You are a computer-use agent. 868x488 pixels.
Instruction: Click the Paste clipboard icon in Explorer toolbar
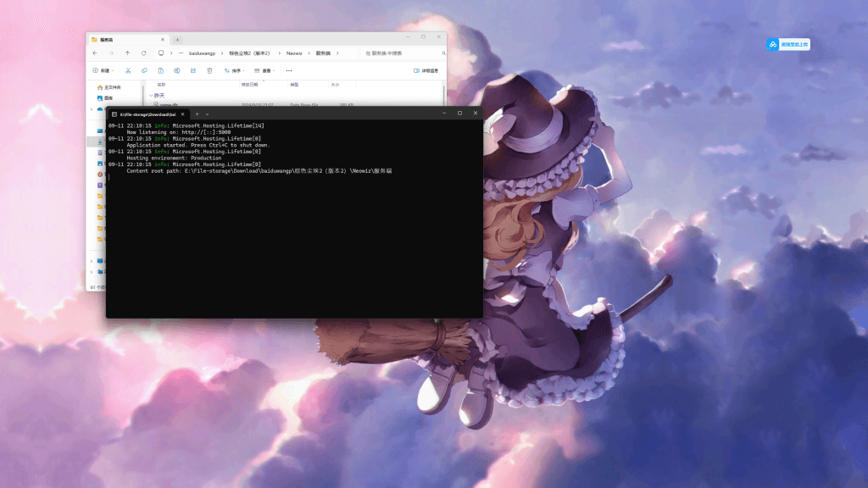point(160,70)
